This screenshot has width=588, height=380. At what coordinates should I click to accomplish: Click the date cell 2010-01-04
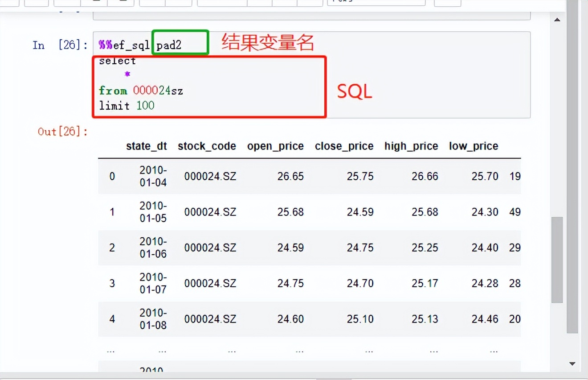tap(153, 176)
